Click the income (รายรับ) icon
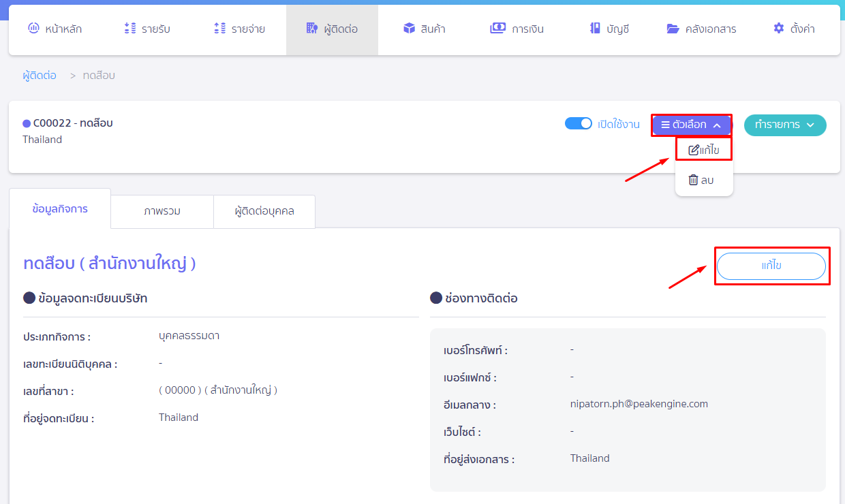The height and width of the screenshot is (504, 845). click(x=130, y=29)
